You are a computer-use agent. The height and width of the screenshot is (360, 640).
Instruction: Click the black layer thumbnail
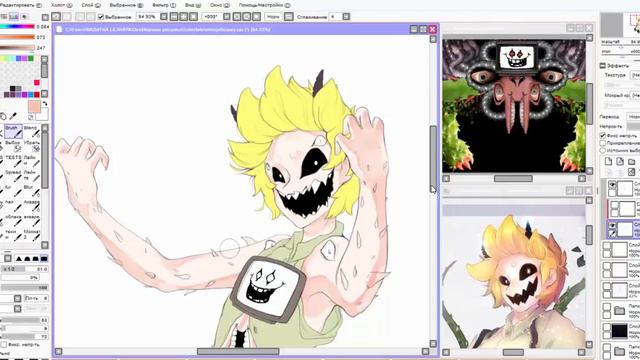coord(619,331)
